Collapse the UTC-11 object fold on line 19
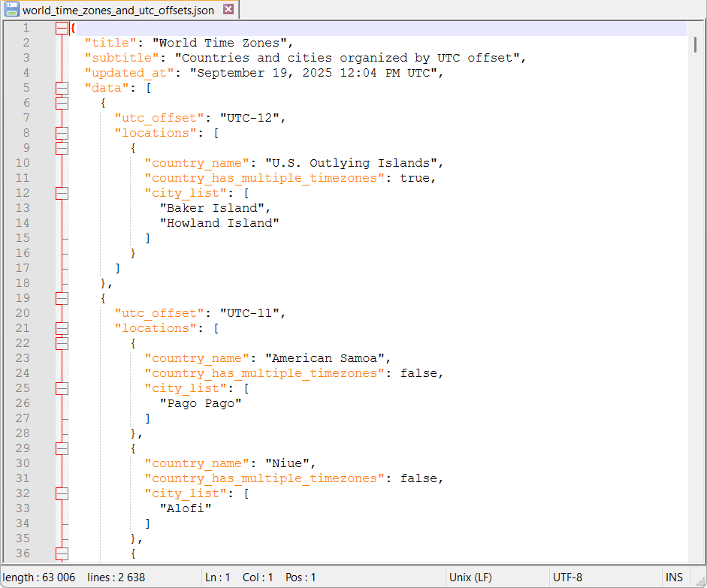Image resolution: width=707 pixels, height=588 pixels. pyautogui.click(x=62, y=297)
